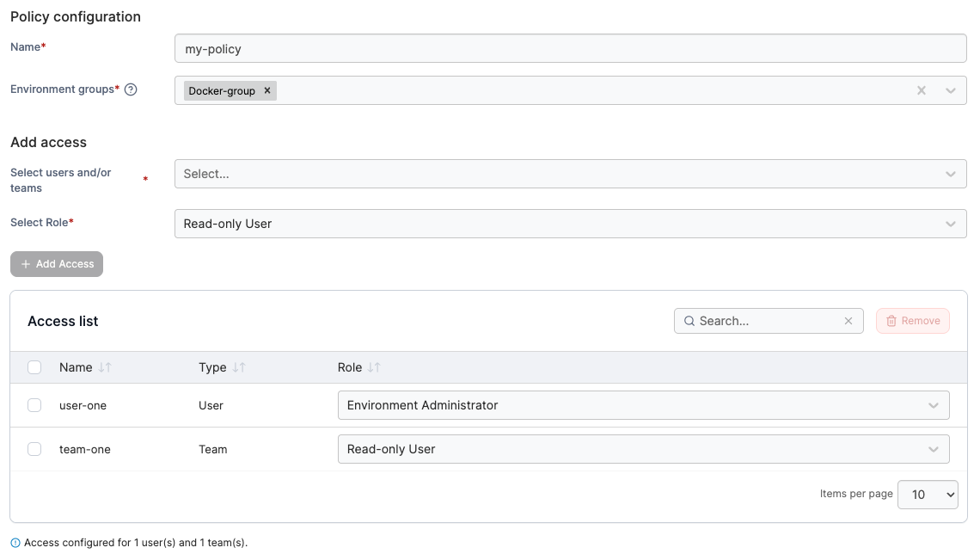
Task: Check the user-one row checkbox
Action: (34, 405)
